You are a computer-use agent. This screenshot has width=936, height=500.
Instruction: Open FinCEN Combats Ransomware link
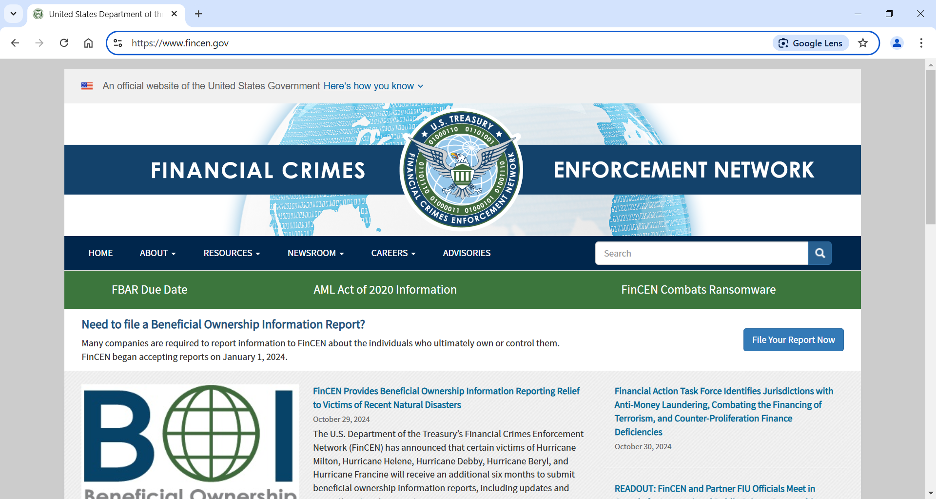click(x=698, y=290)
